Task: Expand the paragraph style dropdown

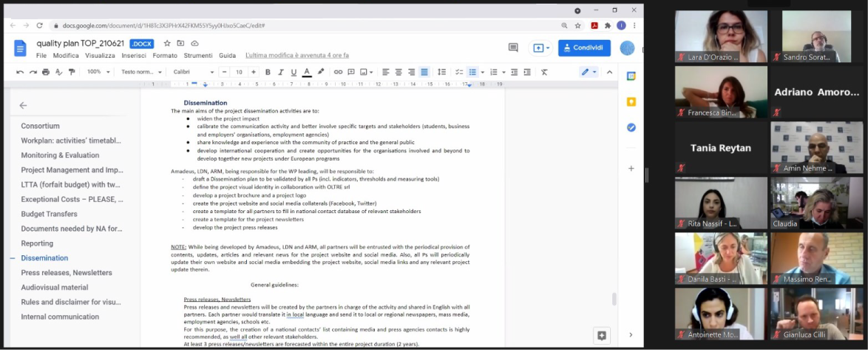Action: coord(141,72)
